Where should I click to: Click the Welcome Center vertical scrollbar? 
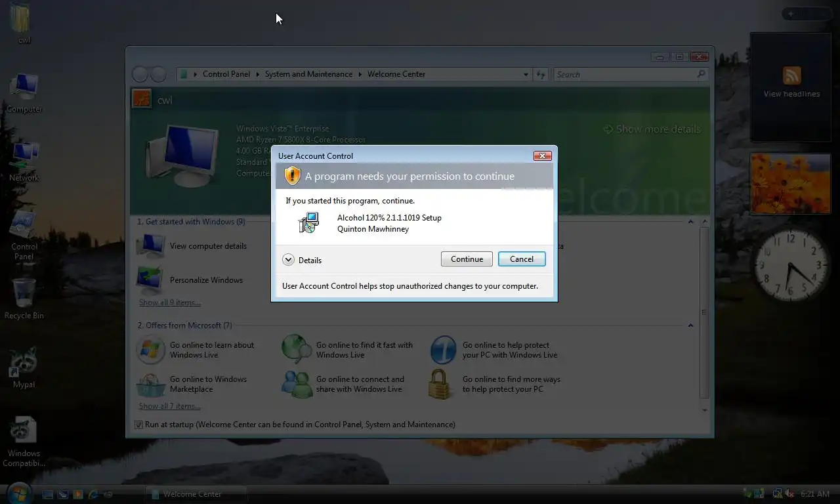[x=705, y=312]
